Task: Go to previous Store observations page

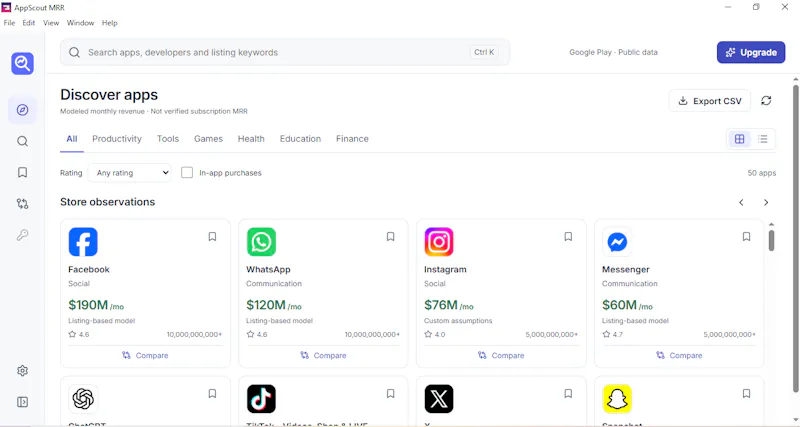Action: tap(741, 203)
